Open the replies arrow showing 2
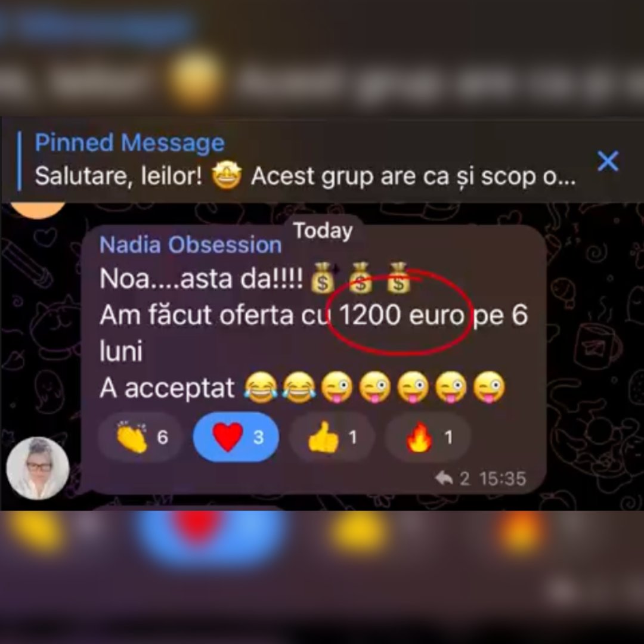This screenshot has width=644, height=644. (451, 478)
